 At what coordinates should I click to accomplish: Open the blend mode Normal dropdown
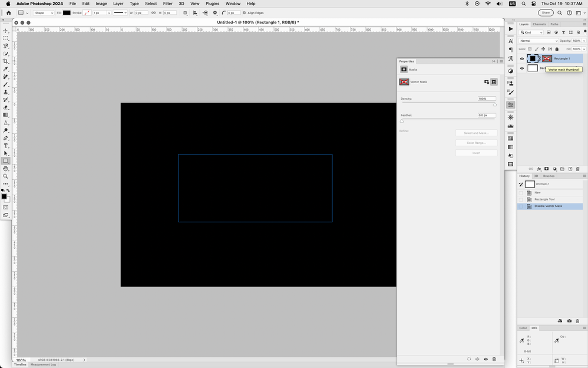click(539, 41)
